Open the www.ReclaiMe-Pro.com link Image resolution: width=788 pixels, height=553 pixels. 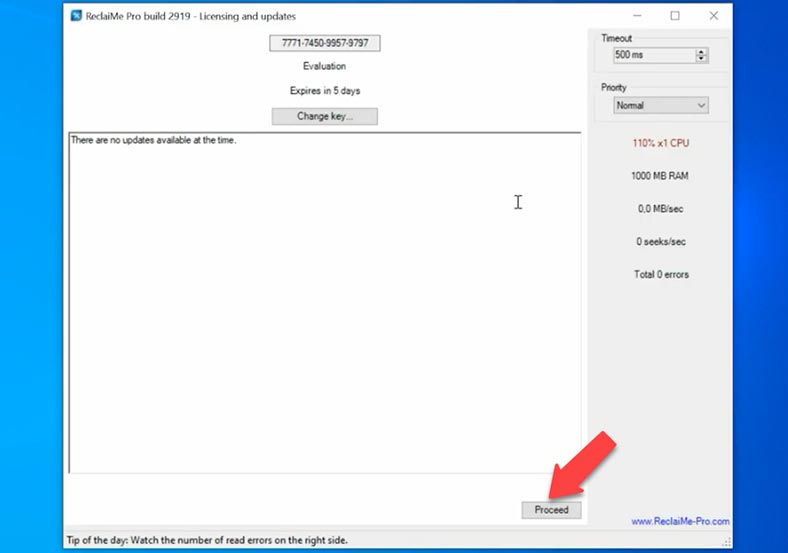tap(680, 521)
